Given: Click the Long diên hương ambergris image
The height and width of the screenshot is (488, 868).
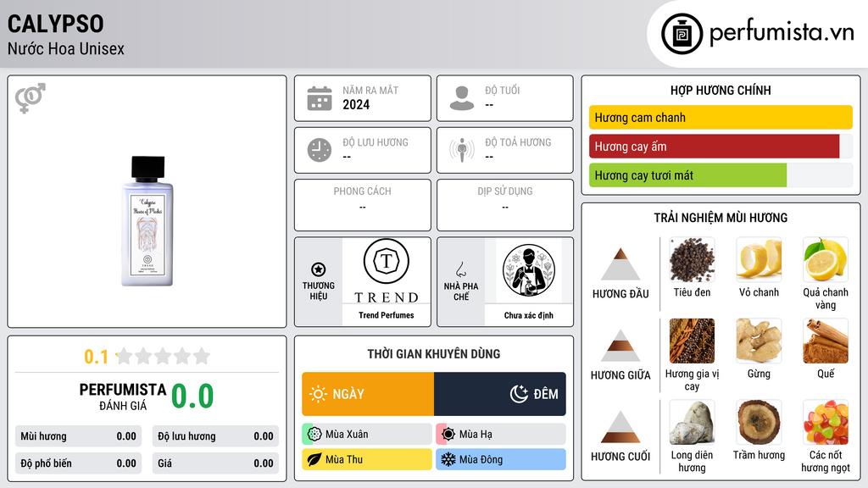Looking at the screenshot, I should pos(692,422).
